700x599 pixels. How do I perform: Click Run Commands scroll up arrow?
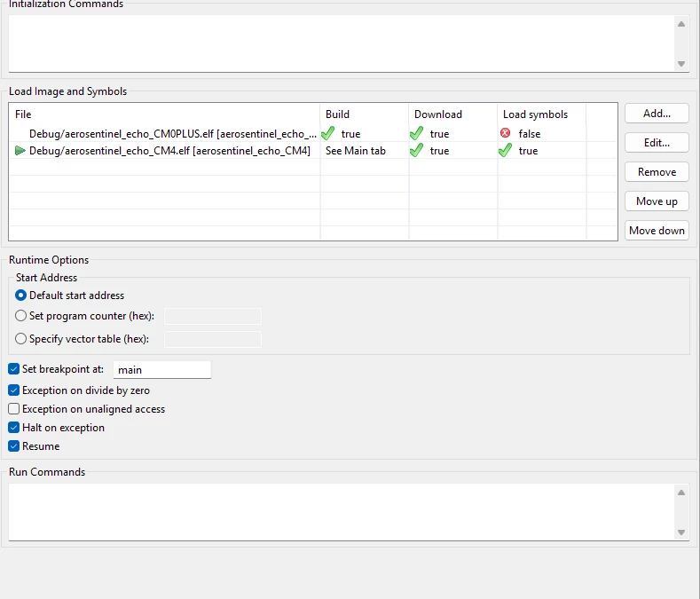tap(681, 493)
